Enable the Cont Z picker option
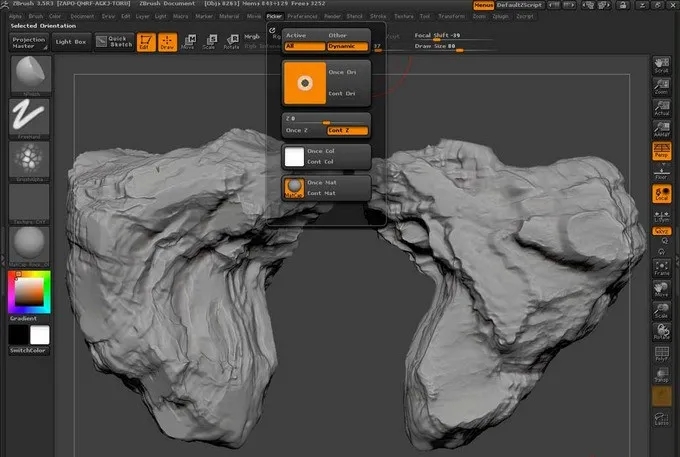 (346, 131)
